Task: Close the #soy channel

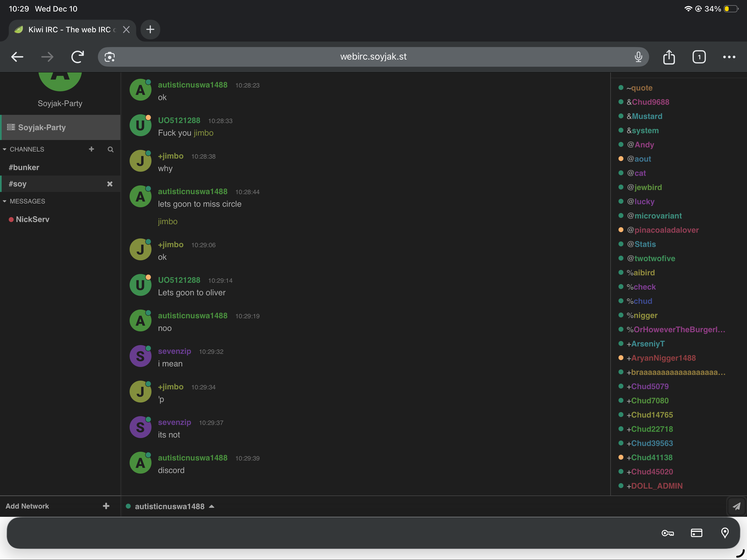Action: (110, 184)
